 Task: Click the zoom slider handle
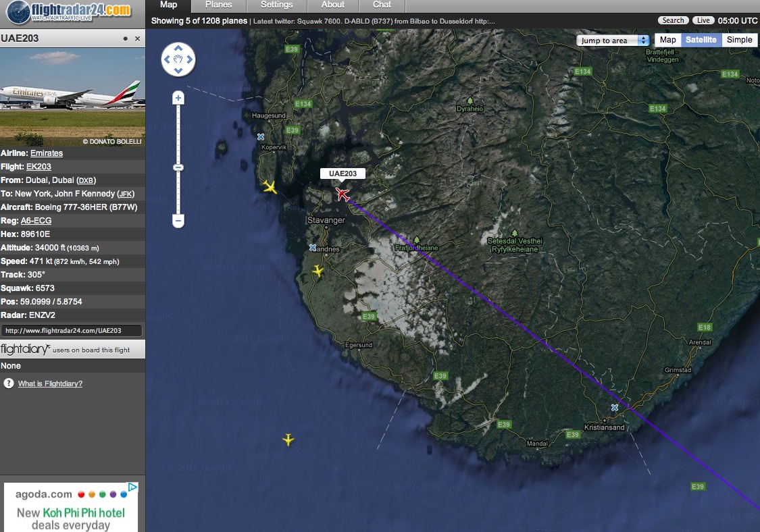[x=178, y=167]
